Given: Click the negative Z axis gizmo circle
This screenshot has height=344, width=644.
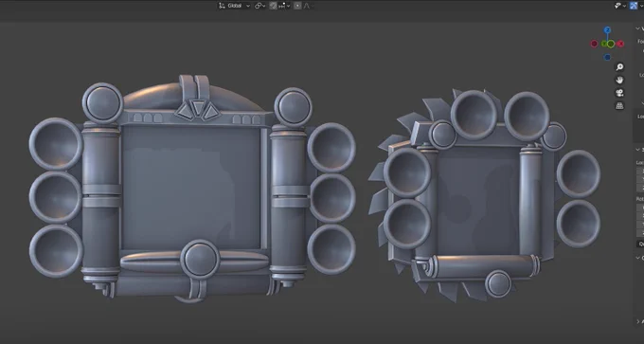Looking at the screenshot, I should [x=607, y=57].
